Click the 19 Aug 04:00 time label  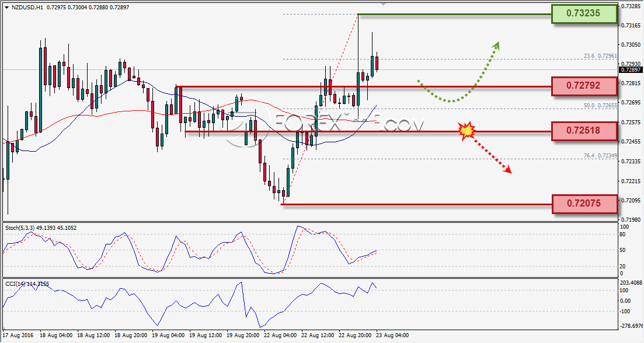click(168, 335)
